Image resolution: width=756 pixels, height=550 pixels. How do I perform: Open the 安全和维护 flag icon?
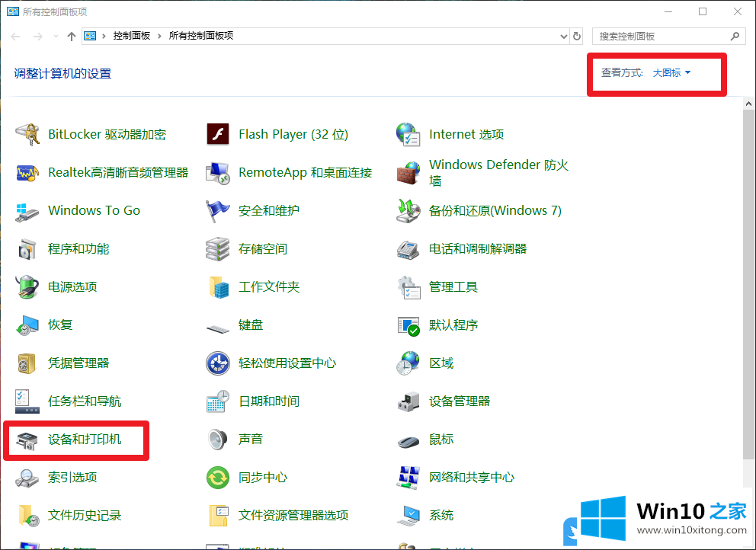pos(217,211)
